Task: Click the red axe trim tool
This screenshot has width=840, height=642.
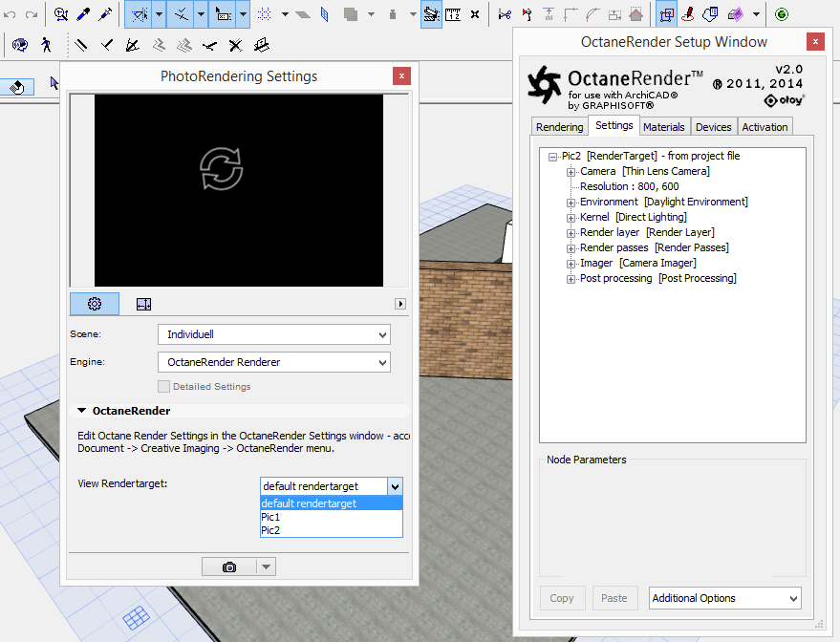Action: [528, 14]
